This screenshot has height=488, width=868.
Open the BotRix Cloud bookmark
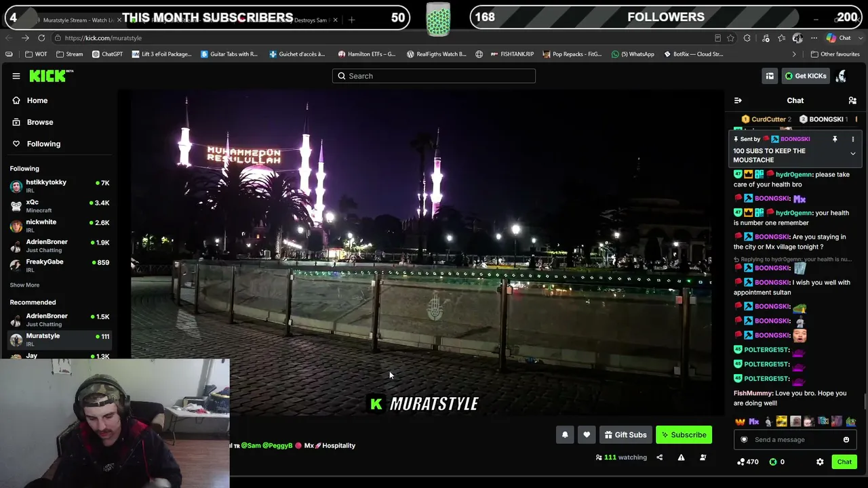point(693,54)
